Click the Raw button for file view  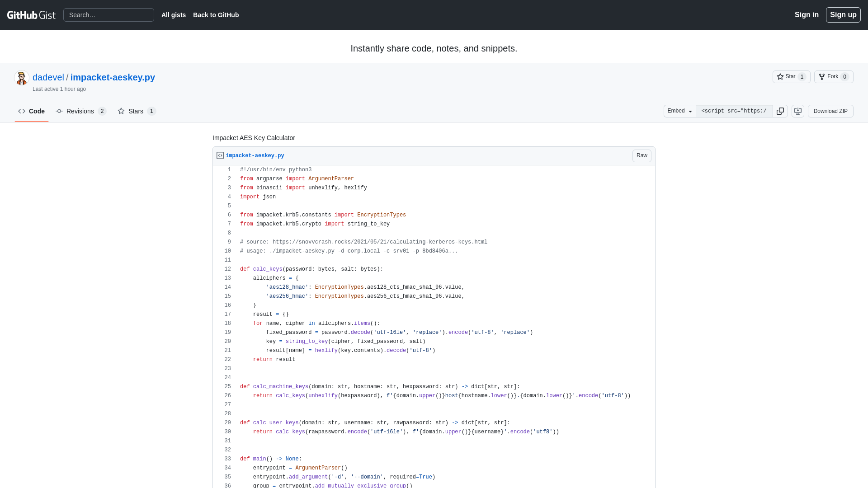click(x=642, y=155)
